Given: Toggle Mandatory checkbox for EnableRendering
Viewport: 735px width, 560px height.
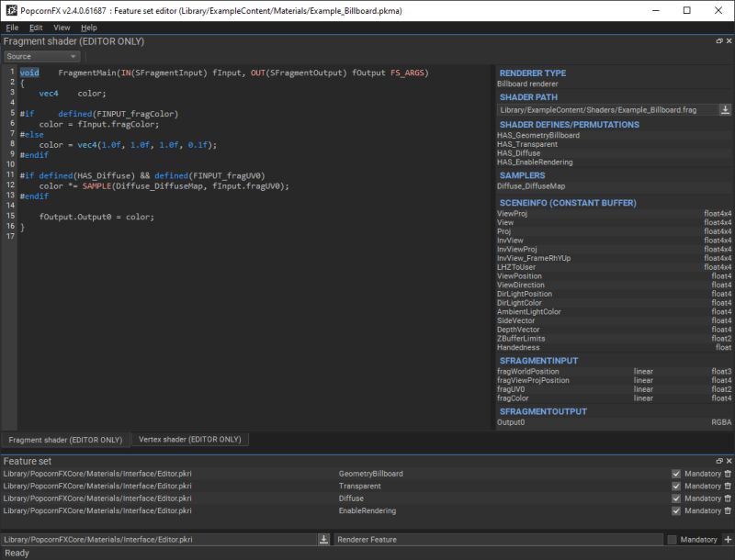Looking at the screenshot, I should pos(676,510).
